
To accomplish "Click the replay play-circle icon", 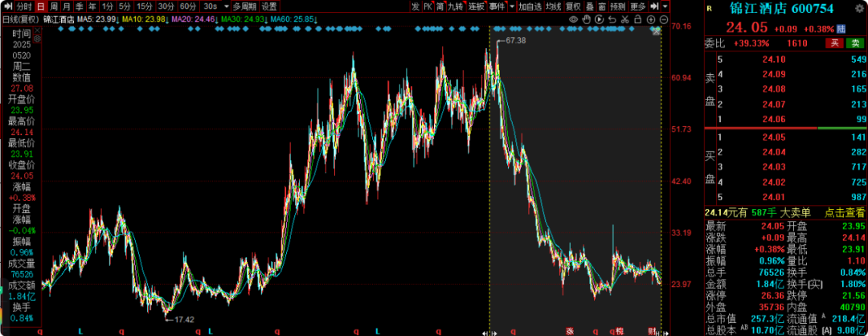I will pos(599,19).
